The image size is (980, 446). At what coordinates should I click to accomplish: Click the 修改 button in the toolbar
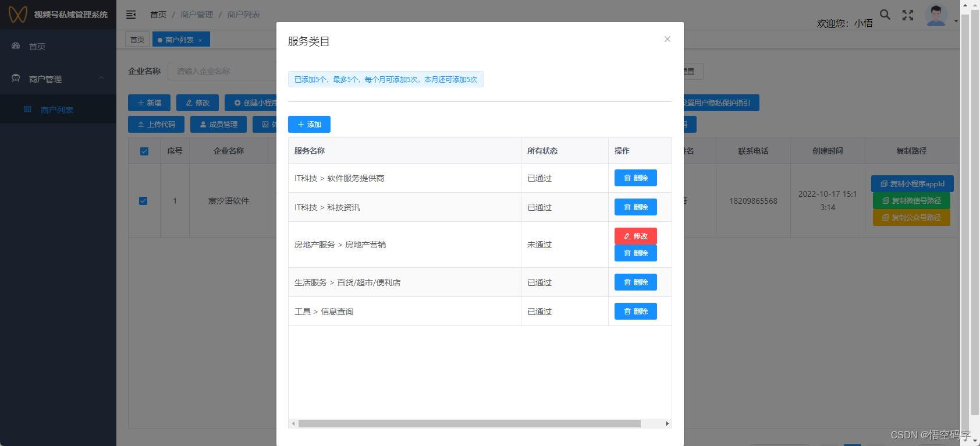pyautogui.click(x=197, y=102)
